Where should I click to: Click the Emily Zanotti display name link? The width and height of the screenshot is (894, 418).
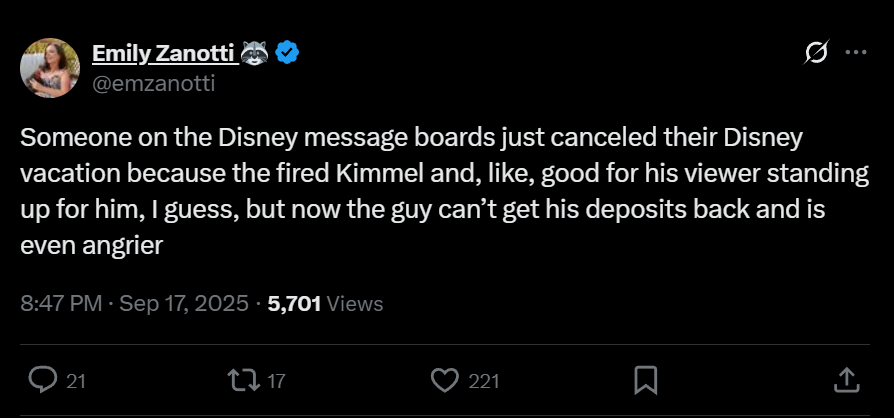(x=163, y=54)
